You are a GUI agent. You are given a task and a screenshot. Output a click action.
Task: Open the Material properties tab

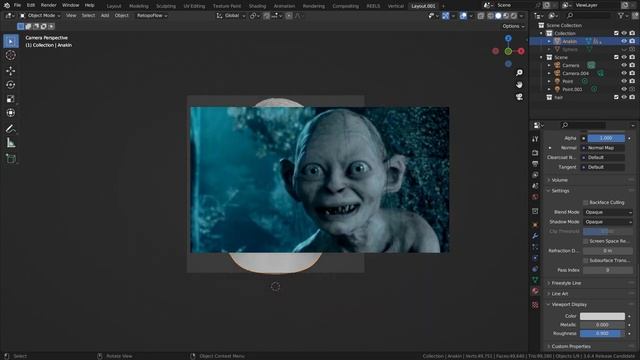pos(535,291)
